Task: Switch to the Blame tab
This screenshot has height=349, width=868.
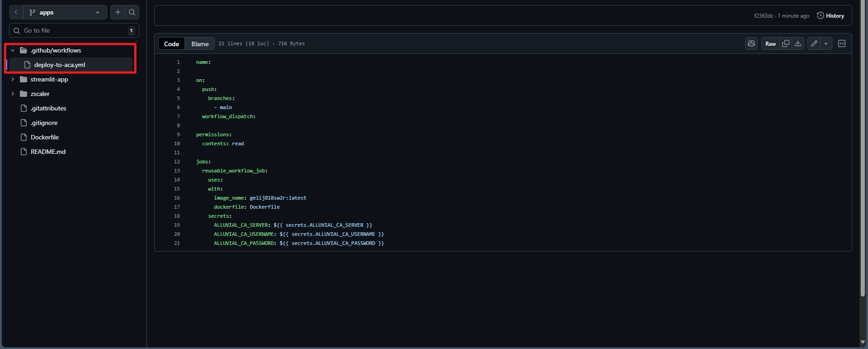Action: (200, 43)
